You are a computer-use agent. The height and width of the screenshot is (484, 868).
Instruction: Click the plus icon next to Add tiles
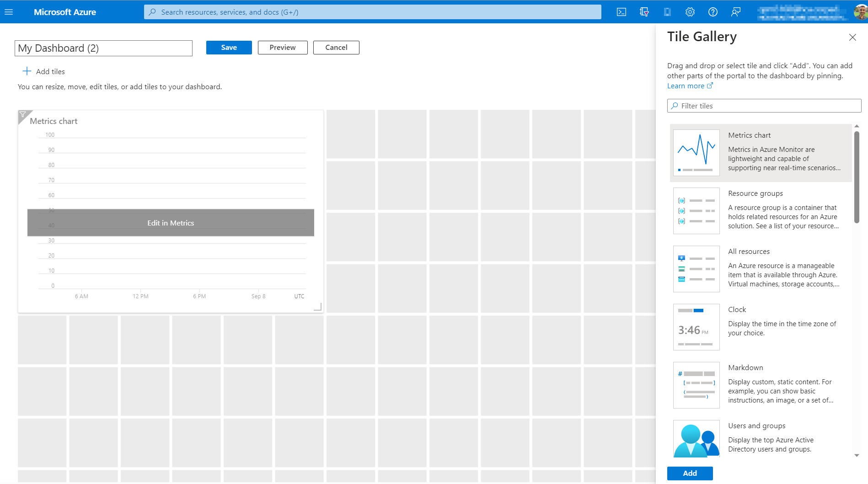27,71
